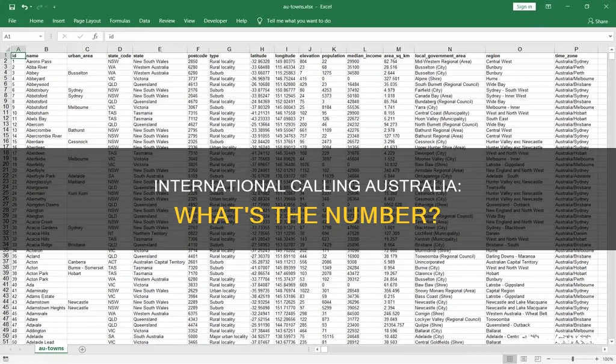Click the 'Busselton' urban_area cell in row 4
Image resolution: width=616 pixels, height=364 pixels.
pos(87,73)
